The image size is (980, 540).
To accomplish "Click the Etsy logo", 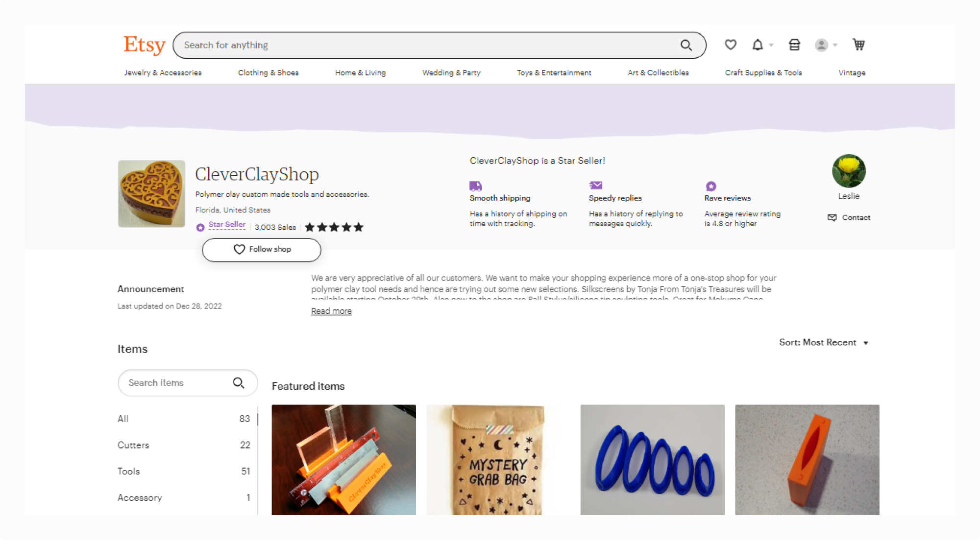I will click(x=145, y=45).
